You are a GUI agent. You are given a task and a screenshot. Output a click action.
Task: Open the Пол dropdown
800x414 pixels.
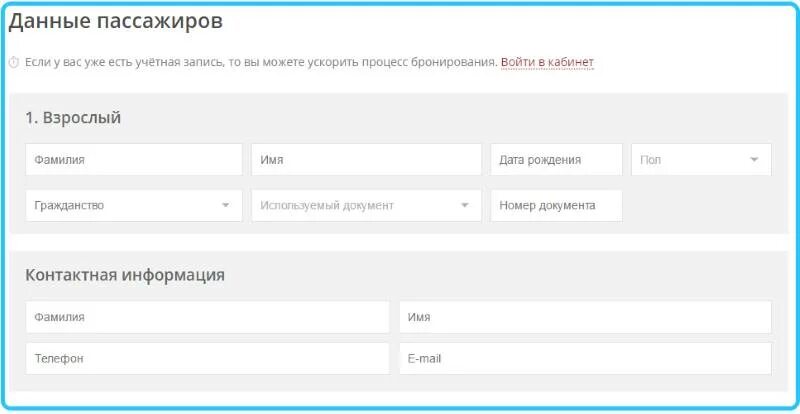(702, 160)
